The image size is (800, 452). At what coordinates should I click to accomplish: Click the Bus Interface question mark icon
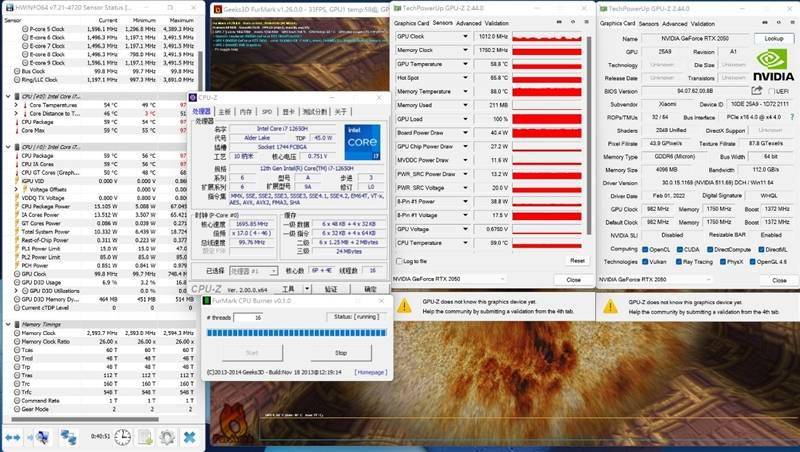pyautogui.click(x=792, y=117)
